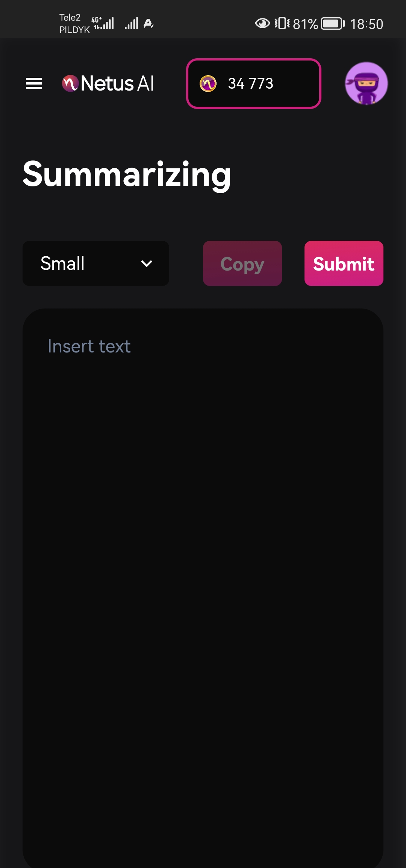
Task: Open the purple ninja profile avatar
Action: coord(367,83)
